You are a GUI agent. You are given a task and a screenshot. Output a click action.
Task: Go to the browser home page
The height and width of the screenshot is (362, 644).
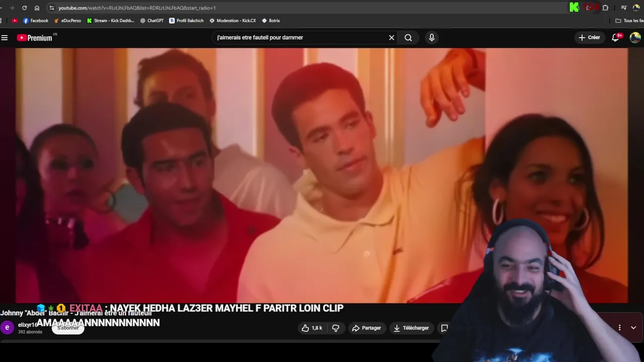pyautogui.click(x=37, y=8)
